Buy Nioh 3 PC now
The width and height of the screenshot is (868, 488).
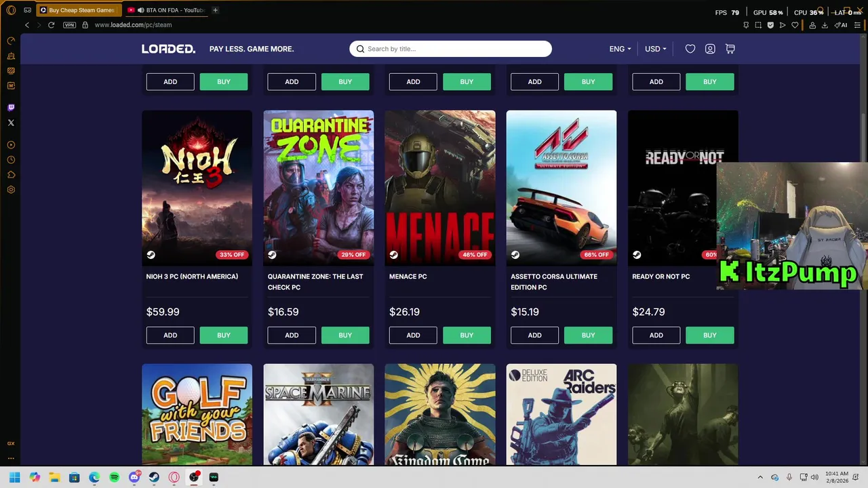coord(224,335)
